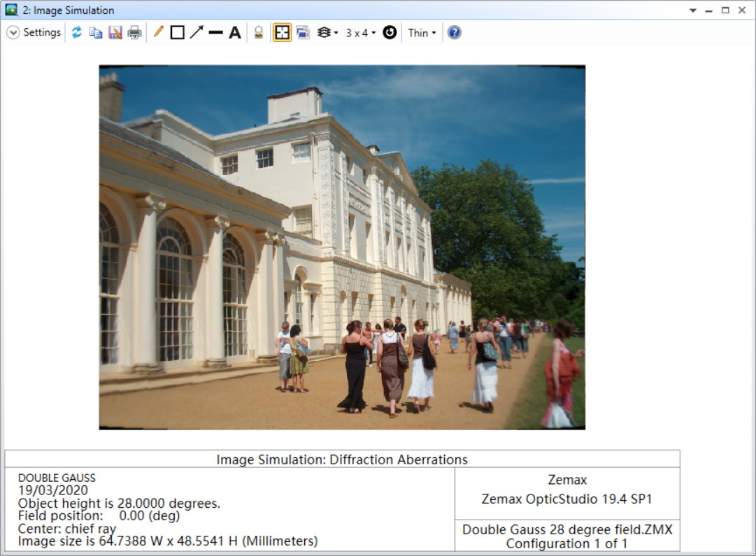756x556 pixels.
Task: Click the 'Zemax' company name text
Action: point(567,480)
